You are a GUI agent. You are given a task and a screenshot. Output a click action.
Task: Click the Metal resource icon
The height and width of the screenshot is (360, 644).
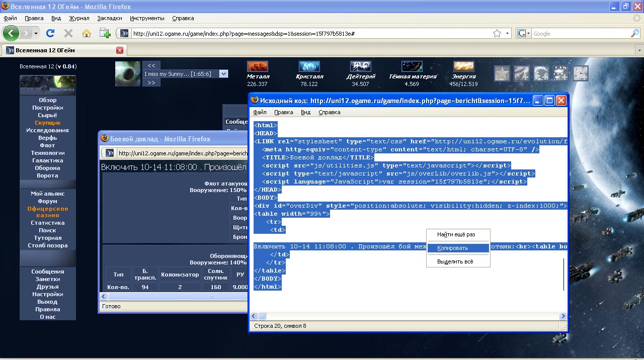click(x=258, y=66)
